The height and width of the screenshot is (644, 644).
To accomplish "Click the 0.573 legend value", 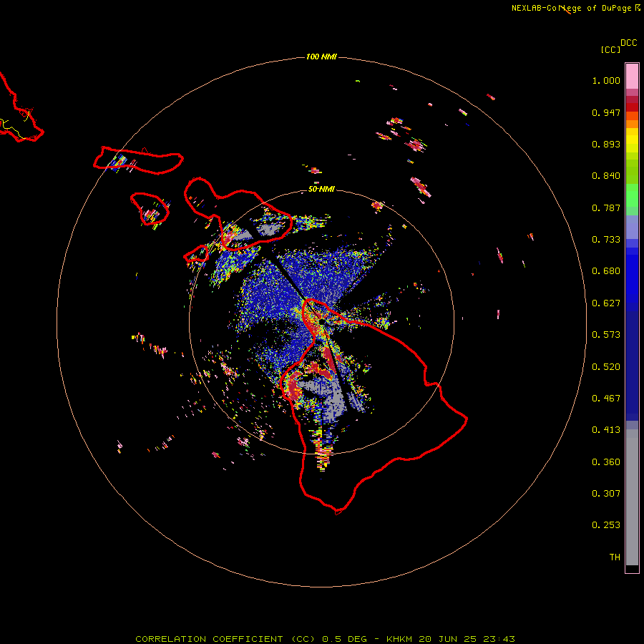I will [x=606, y=335].
